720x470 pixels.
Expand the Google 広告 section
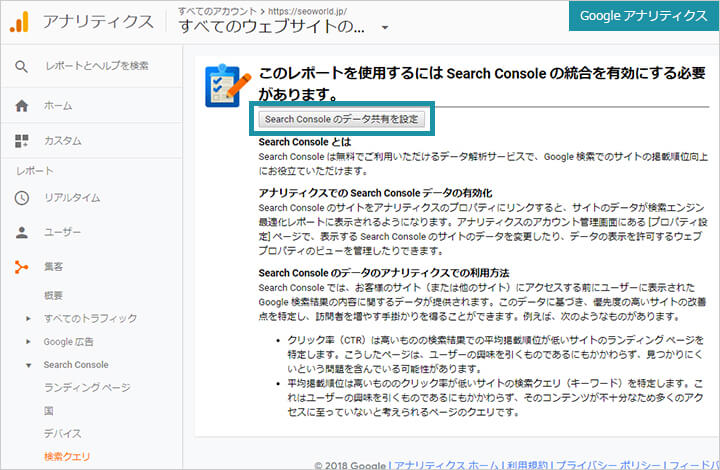[28, 341]
